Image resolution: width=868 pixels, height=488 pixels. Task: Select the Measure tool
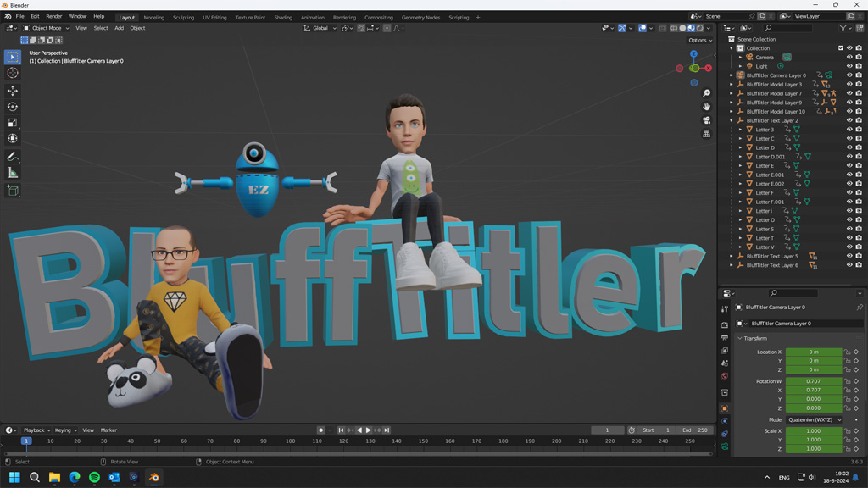pos(13,173)
